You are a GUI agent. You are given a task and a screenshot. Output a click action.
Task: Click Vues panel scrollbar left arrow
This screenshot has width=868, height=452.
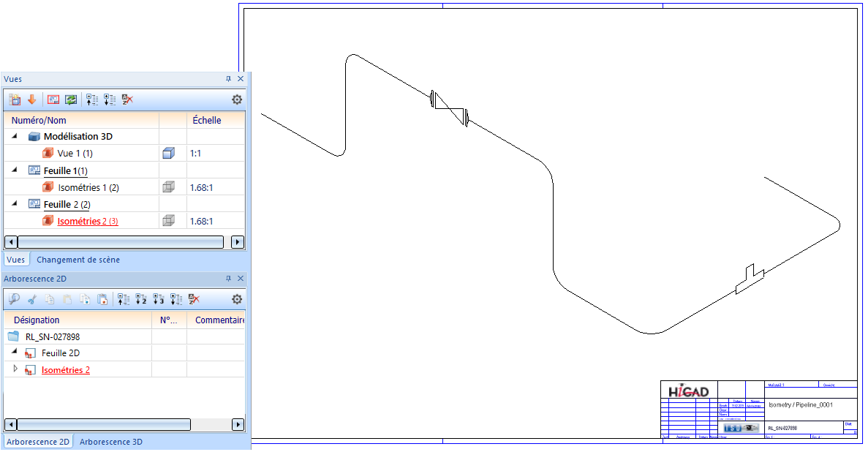click(x=10, y=242)
